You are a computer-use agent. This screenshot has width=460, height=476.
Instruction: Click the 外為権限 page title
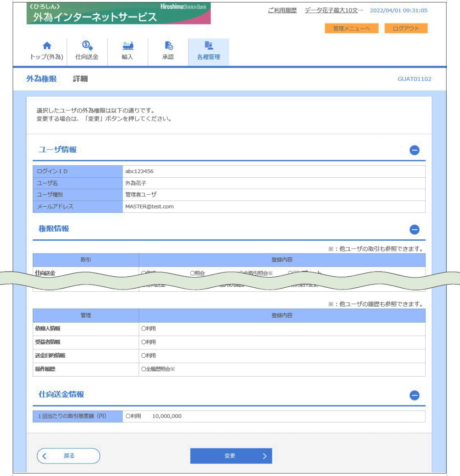pos(41,79)
